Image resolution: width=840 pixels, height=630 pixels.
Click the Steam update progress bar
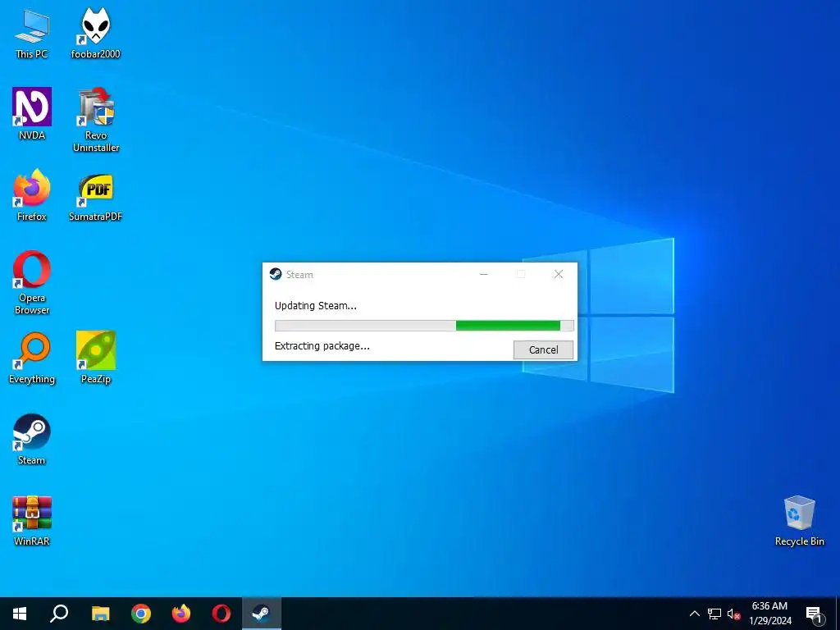tap(424, 326)
